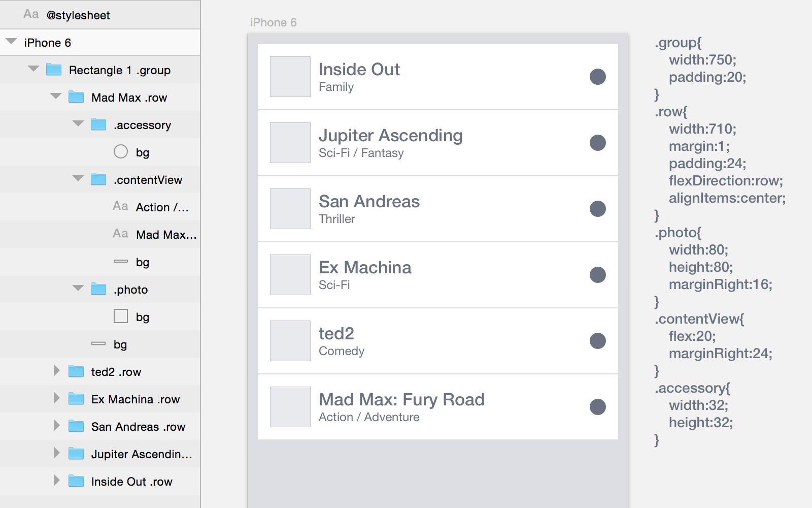Expand the Ex Machina .row group
812x508 pixels.
coord(56,399)
